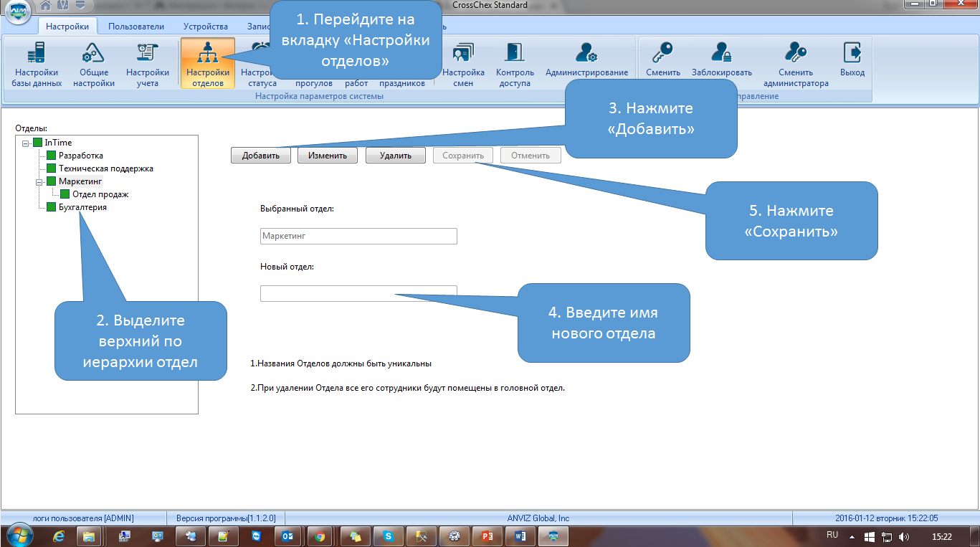The height and width of the screenshot is (547, 980).
Task: Open quick access toolbar dropdown arrow
Action: [x=80, y=6]
